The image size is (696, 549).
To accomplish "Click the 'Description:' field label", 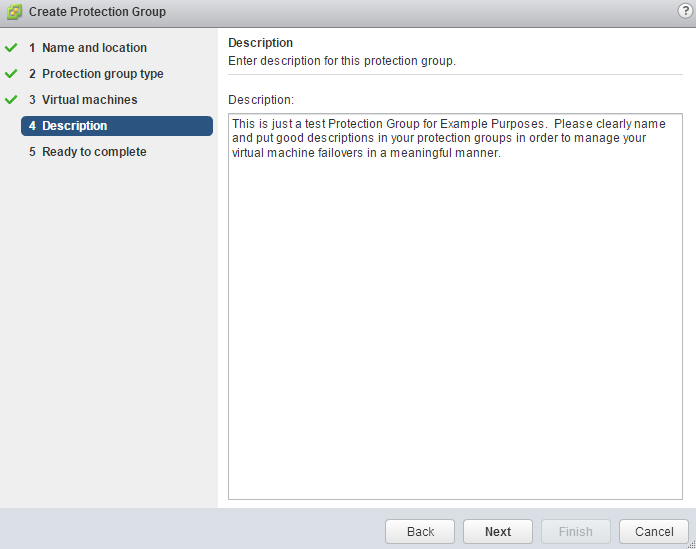I will click(x=261, y=100).
